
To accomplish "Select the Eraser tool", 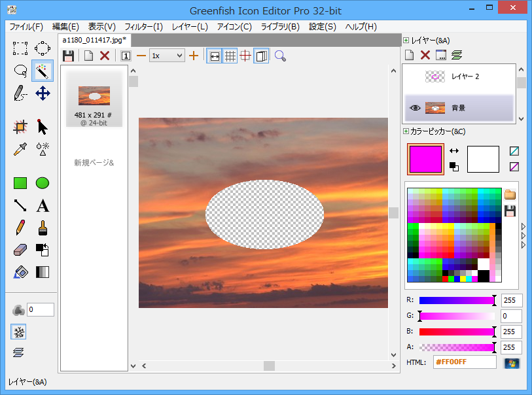I will click(20, 250).
